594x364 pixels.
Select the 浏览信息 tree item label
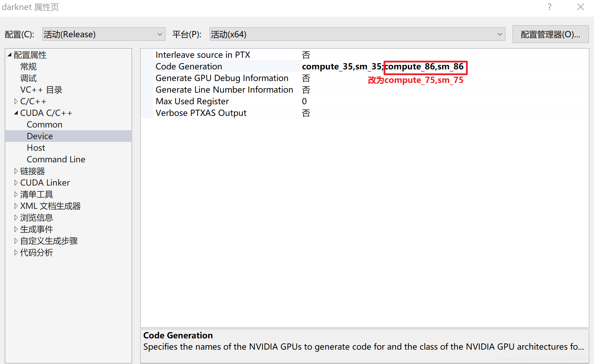click(37, 217)
